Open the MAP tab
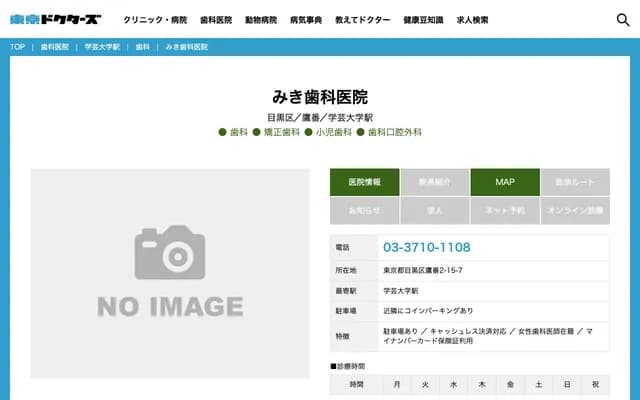 [505, 182]
